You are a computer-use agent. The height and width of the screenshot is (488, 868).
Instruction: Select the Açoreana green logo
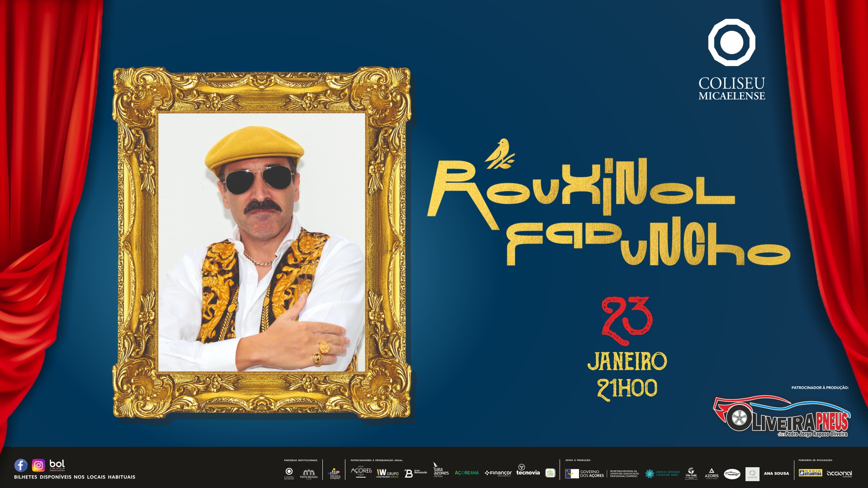(467, 473)
